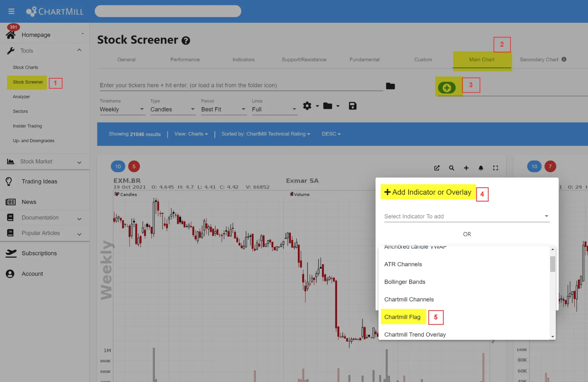The height and width of the screenshot is (382, 588).
Task: Click the tickers input field
Action: click(241, 85)
